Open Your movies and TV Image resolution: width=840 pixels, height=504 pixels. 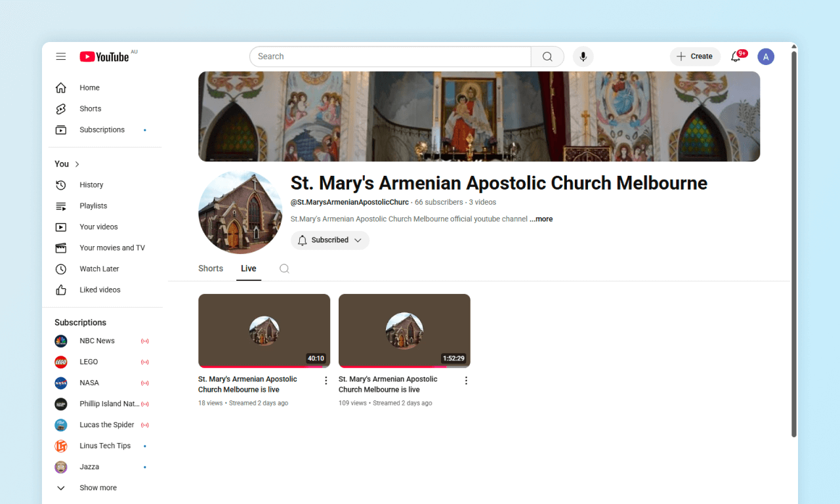point(112,248)
